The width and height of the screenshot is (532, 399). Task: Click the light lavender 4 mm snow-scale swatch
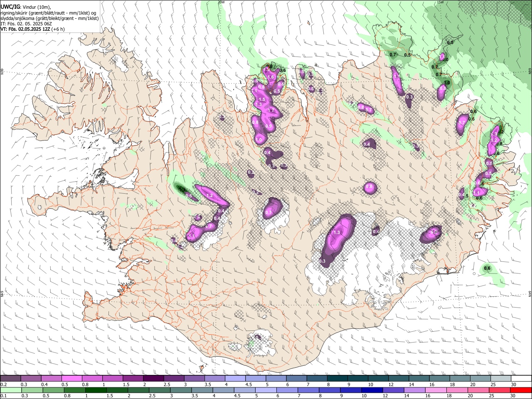coord(235,379)
